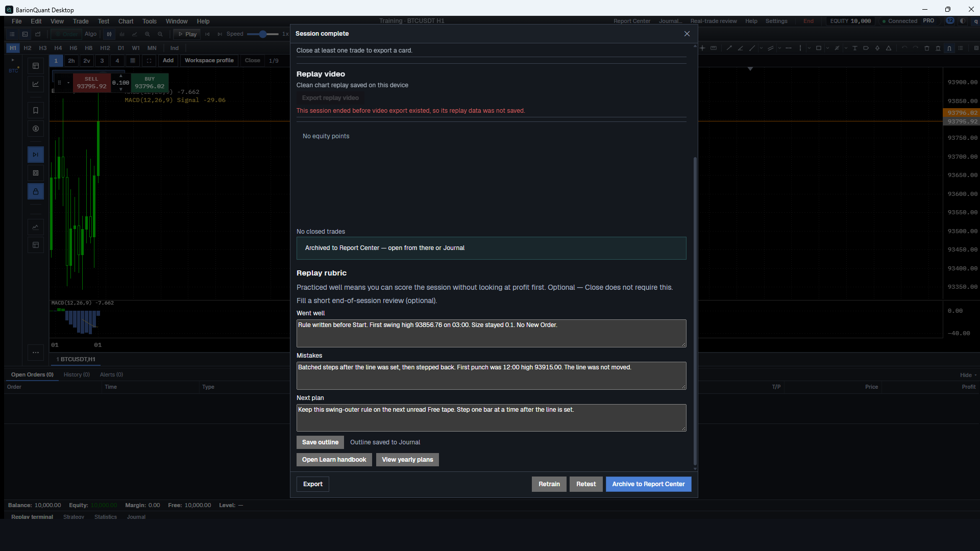Expand the rectangle shape tool dropdown arrow
This screenshot has width=980, height=551.
pyautogui.click(x=827, y=48)
